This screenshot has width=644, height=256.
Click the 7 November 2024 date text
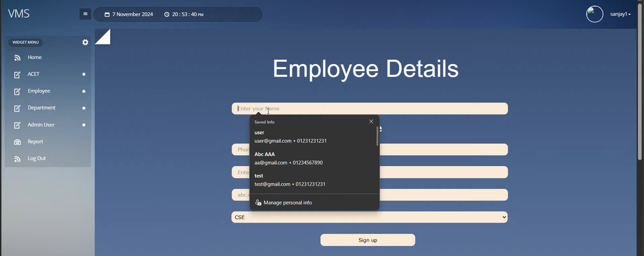(x=133, y=14)
